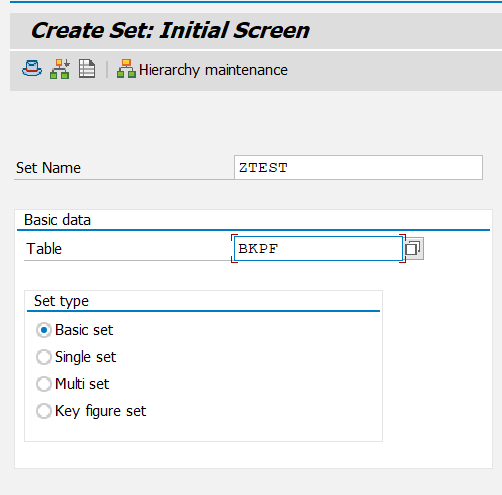The width and height of the screenshot is (502, 495).
Task: Select the Single set radio button
Action: pos(44,357)
